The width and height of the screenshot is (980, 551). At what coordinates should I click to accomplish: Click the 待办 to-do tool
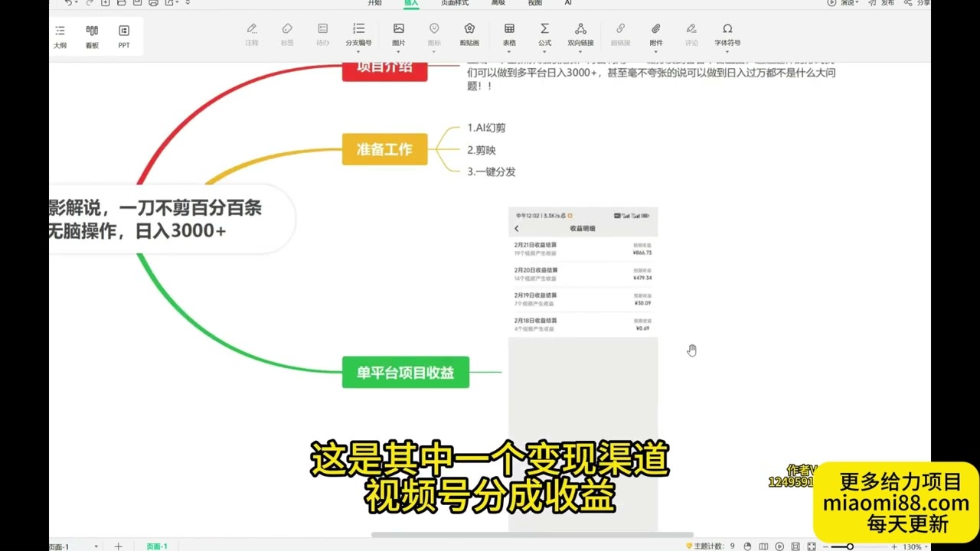pos(322,34)
